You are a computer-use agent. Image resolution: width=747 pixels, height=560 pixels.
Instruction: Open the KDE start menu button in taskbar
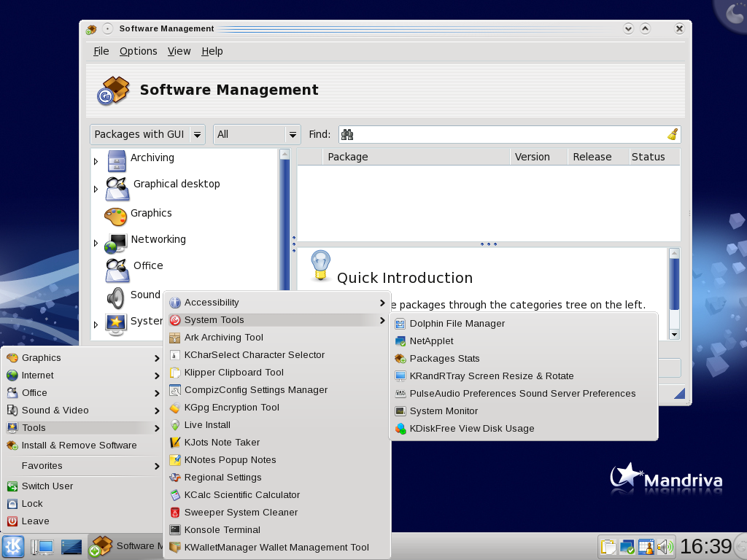[13, 546]
